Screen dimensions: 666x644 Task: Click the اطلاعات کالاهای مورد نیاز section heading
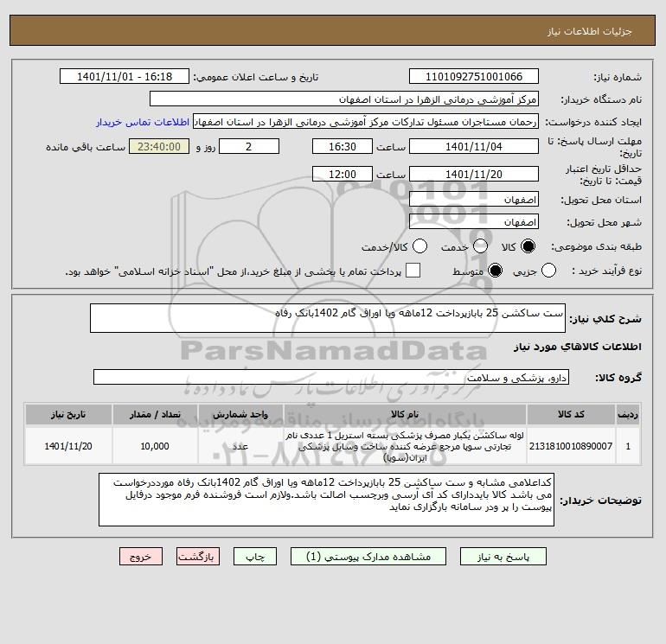578,347
